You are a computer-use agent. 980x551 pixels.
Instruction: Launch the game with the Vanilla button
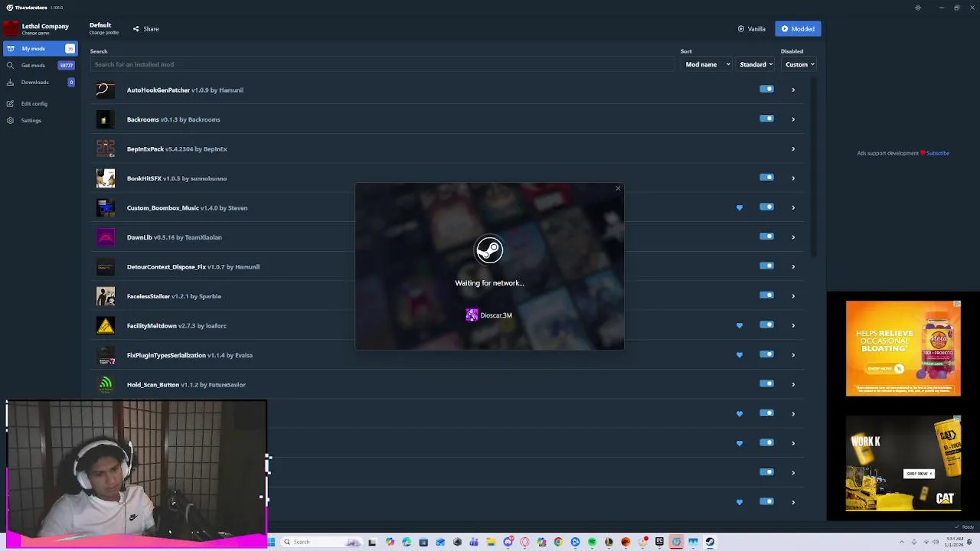click(x=752, y=29)
